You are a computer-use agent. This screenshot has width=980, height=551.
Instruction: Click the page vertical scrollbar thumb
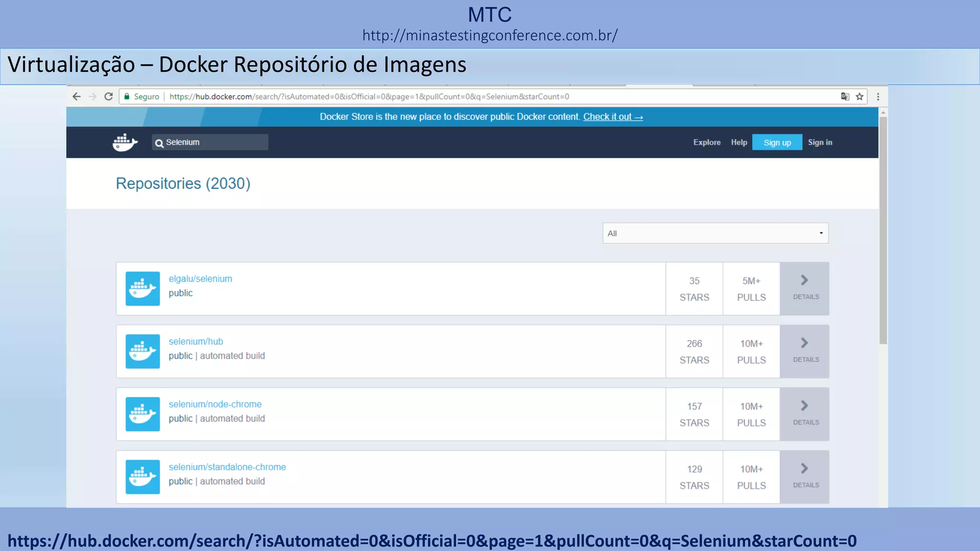click(883, 231)
